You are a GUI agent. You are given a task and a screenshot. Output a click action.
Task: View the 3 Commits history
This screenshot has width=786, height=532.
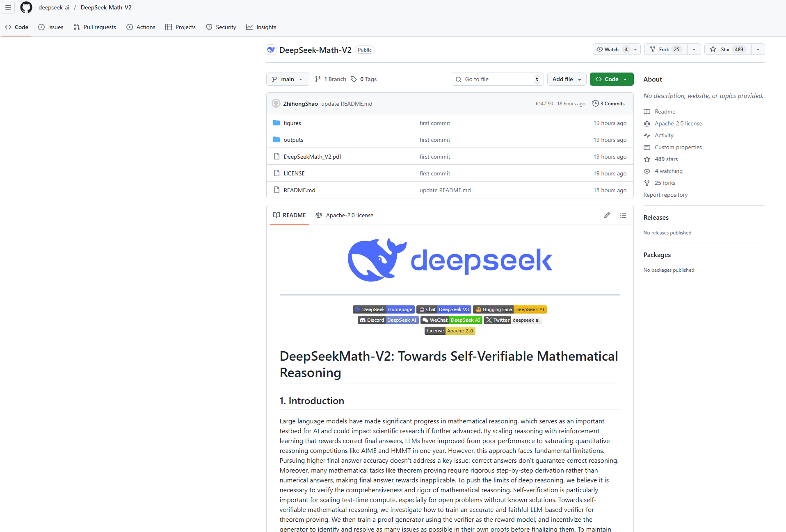609,103
